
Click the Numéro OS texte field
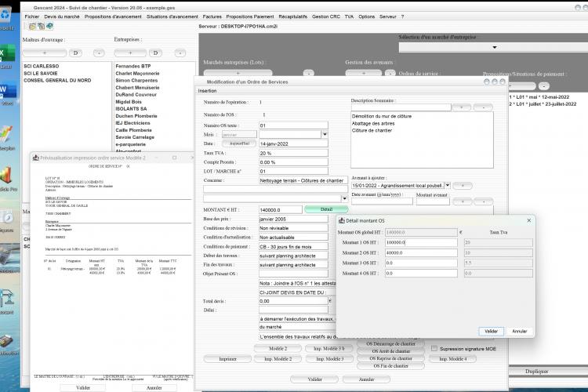click(293, 125)
